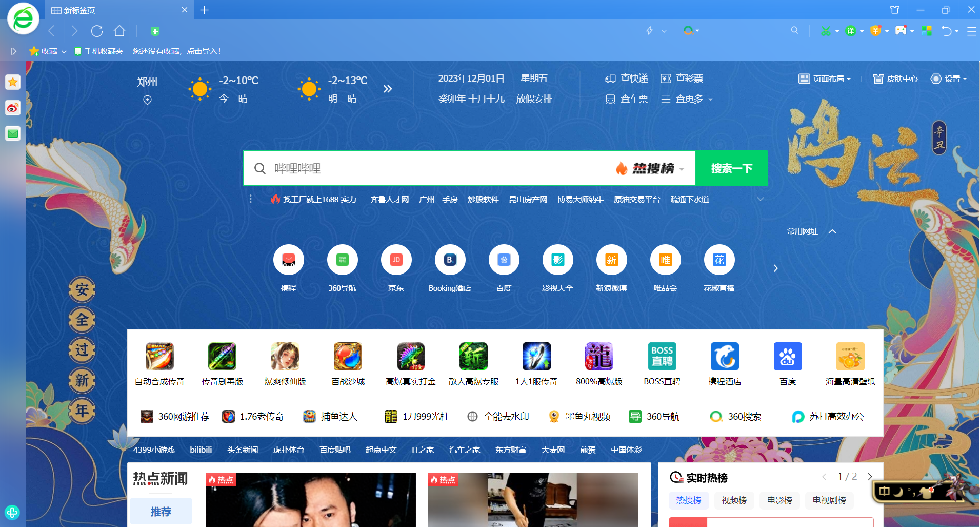
Task: Open the 查车票 link
Action: tap(627, 99)
